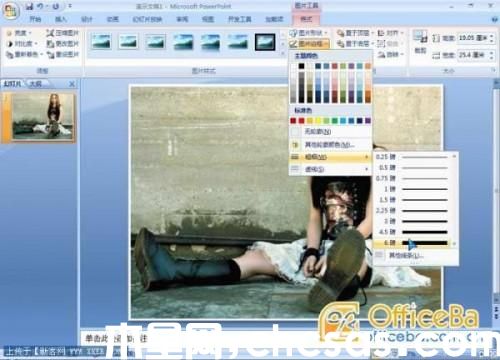This screenshot has height=360, width=500.
Task: Click 重设图片 (Reset Picture)
Action: (x=63, y=54)
